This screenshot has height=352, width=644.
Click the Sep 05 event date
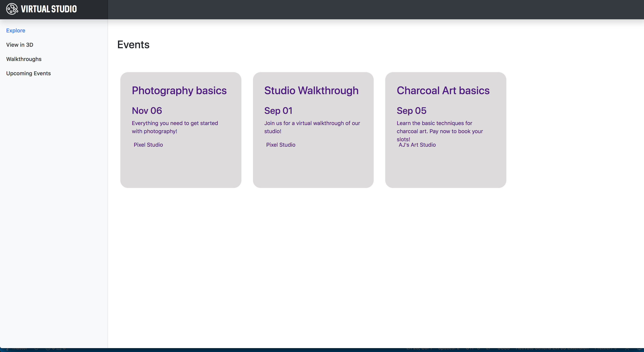click(411, 111)
